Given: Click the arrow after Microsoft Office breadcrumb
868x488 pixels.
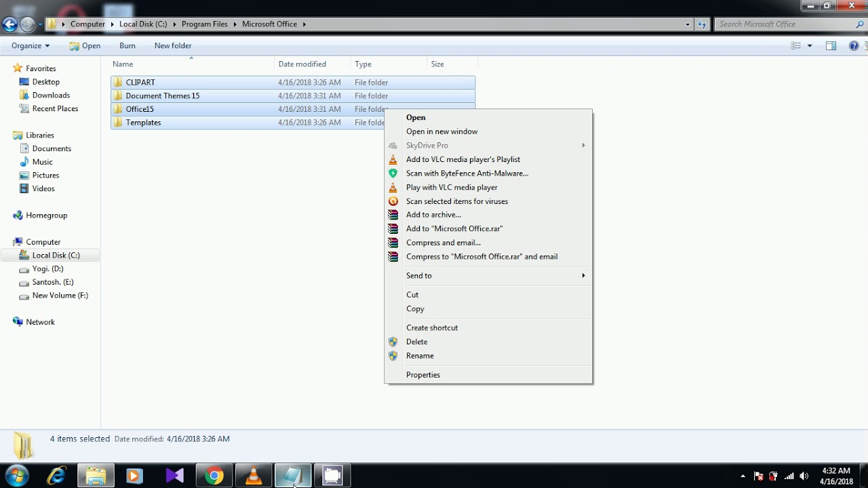Looking at the screenshot, I should click(304, 24).
